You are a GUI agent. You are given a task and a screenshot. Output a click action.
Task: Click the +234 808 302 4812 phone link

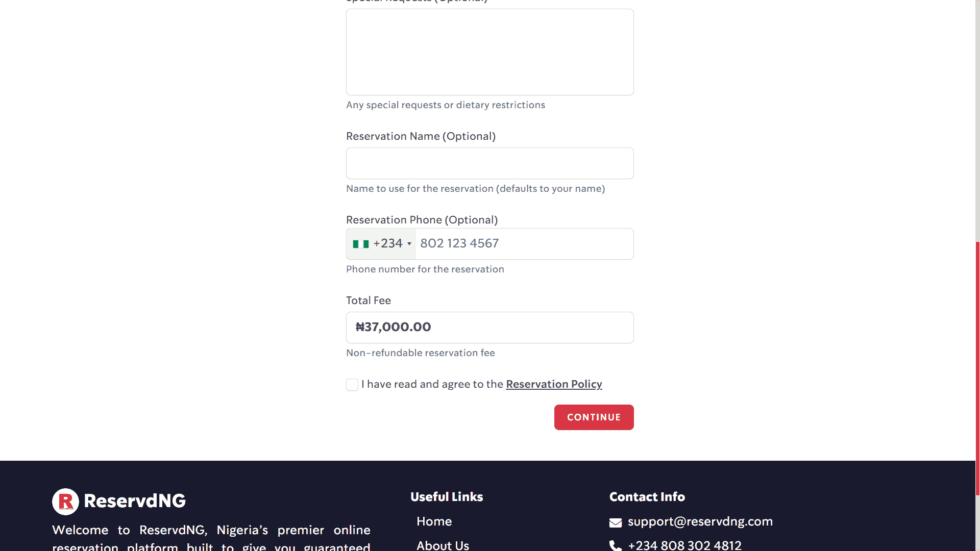point(684,545)
